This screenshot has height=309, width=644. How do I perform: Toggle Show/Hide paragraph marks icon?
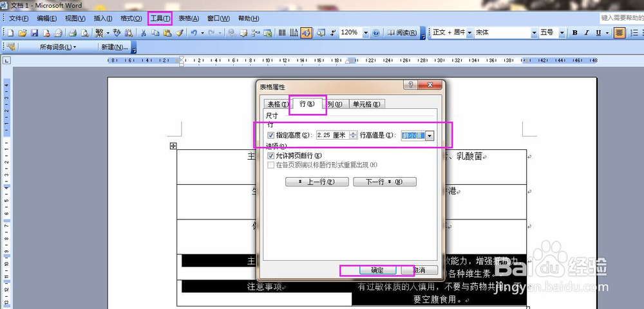(x=333, y=33)
